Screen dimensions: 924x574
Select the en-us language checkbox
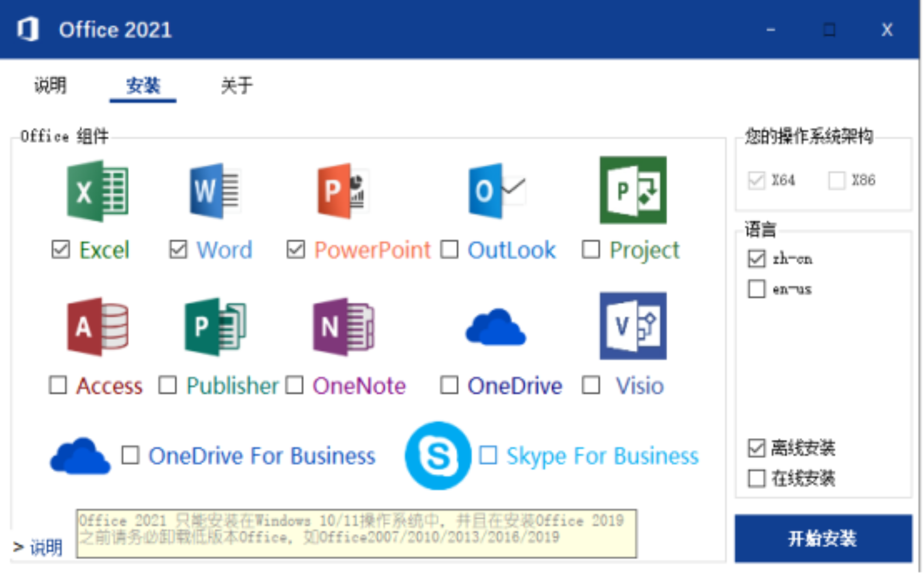756,289
